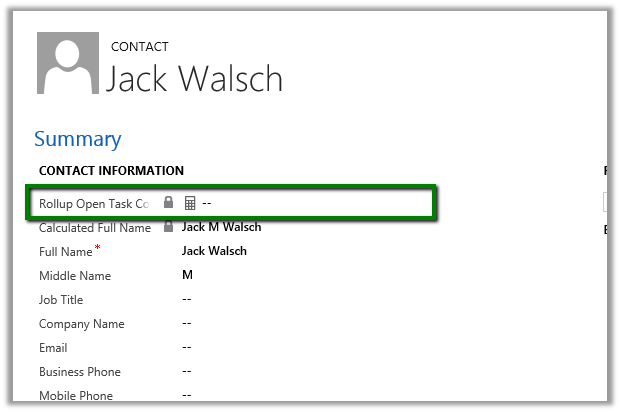Click the lock icon beside Rollup Open Task
Screen dimensions: 620x412
click(x=168, y=203)
